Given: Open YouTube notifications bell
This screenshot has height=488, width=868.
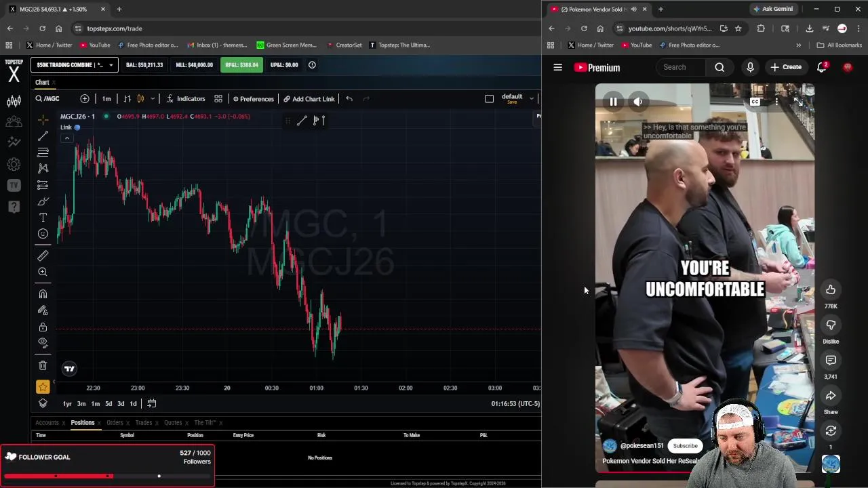Looking at the screenshot, I should coord(822,67).
